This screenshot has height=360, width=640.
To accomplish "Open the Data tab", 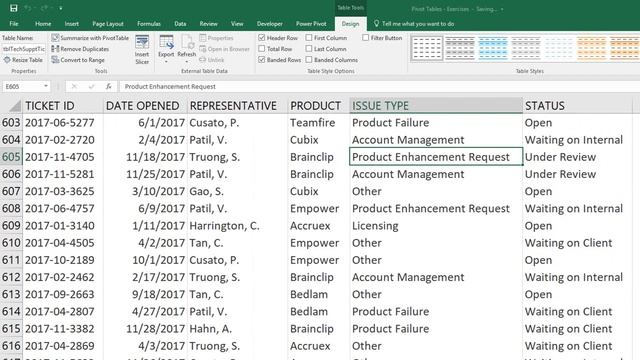I will click(x=180, y=24).
